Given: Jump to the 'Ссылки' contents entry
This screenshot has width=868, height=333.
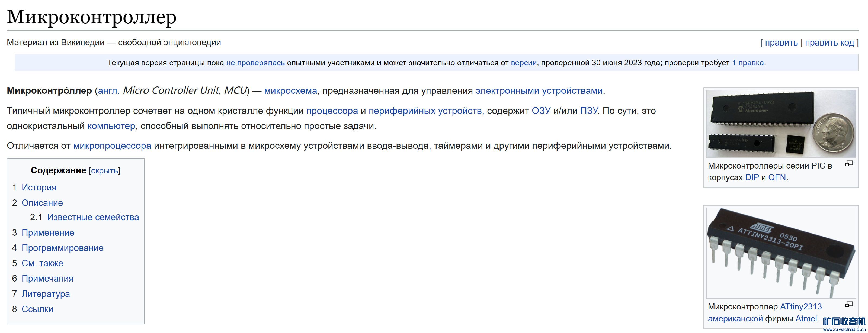Looking at the screenshot, I should 37,309.
